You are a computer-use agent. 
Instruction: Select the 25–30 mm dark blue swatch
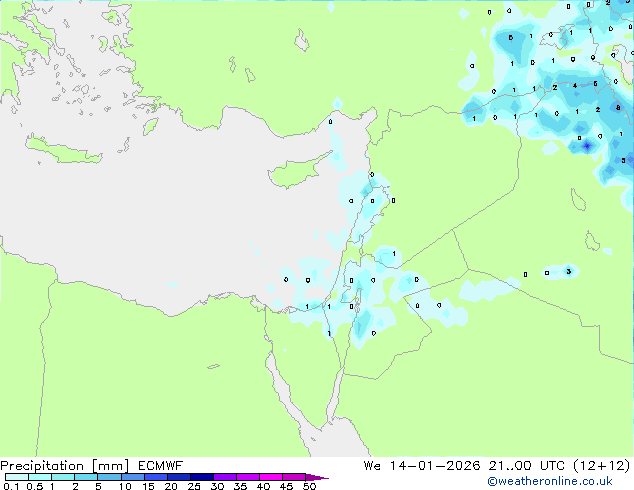[202, 477]
